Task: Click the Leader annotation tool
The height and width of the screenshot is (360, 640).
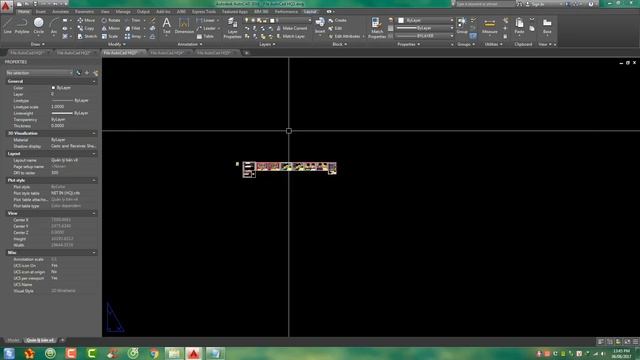Action: pyautogui.click(x=206, y=28)
